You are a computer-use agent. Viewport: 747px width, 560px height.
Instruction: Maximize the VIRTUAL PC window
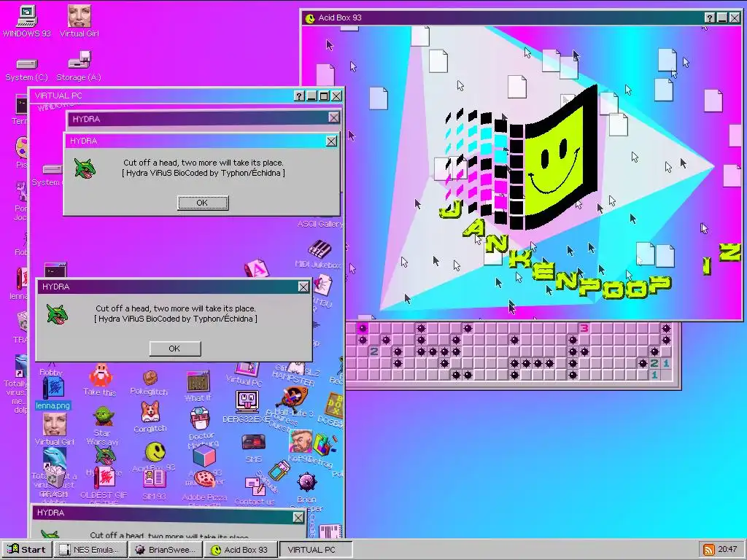[324, 96]
